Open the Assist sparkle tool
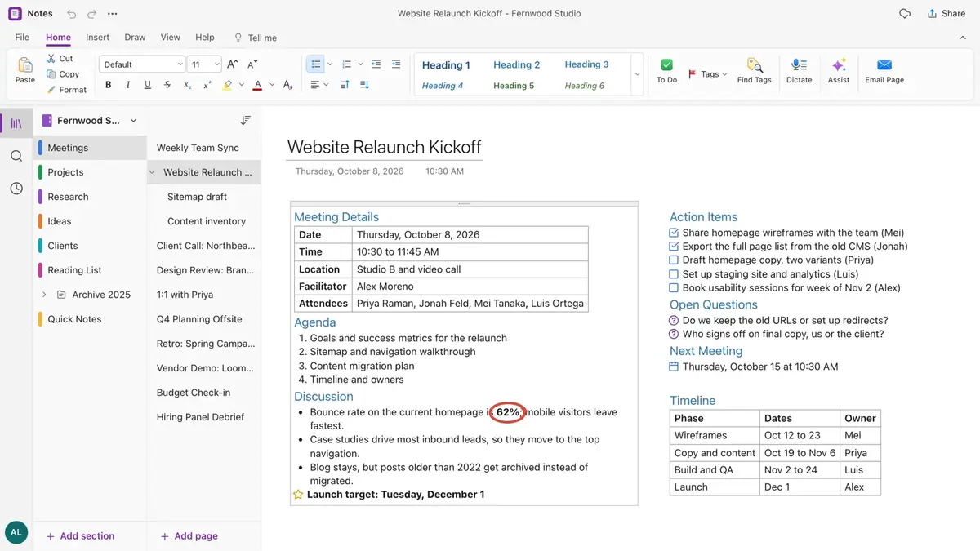This screenshot has height=551, width=980. 839,70
